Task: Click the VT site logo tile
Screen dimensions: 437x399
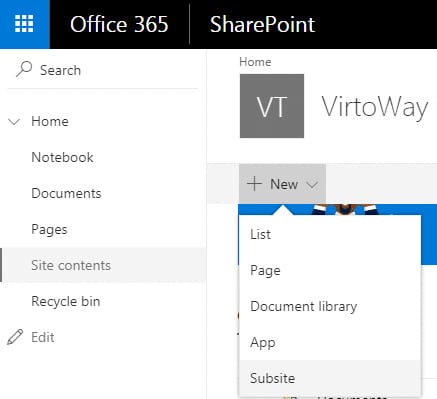Action: [272, 106]
